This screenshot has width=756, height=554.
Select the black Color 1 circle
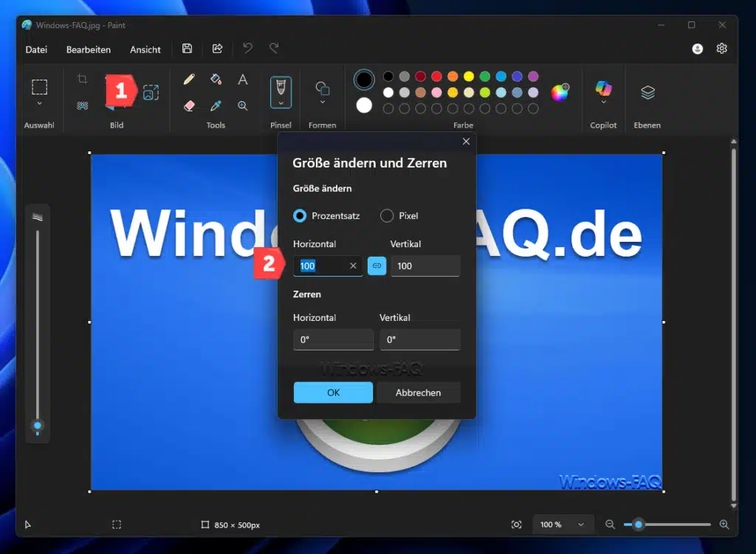pos(364,80)
